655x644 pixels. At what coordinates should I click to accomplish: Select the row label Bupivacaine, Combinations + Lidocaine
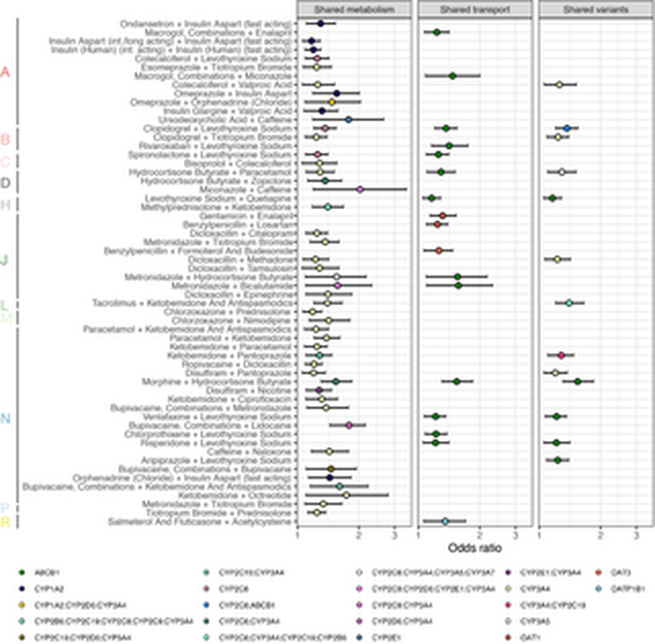pyautogui.click(x=211, y=425)
